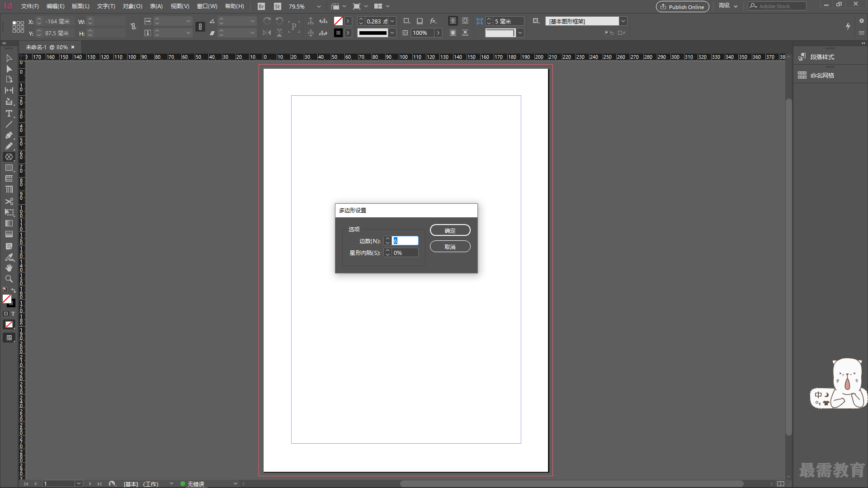Select the Eyedropper tool
Viewport: 868px width, 488px height.
[9, 257]
